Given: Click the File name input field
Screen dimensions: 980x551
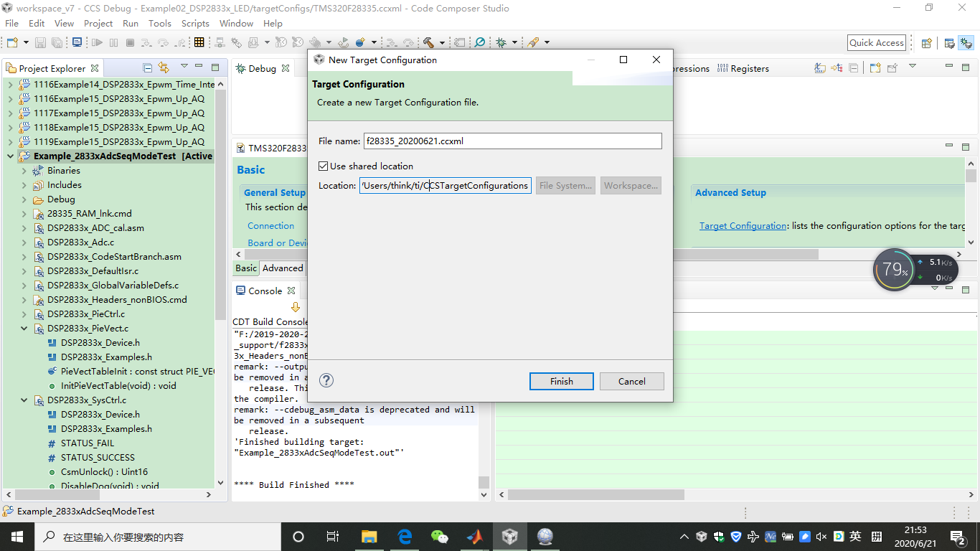Looking at the screenshot, I should tap(512, 141).
